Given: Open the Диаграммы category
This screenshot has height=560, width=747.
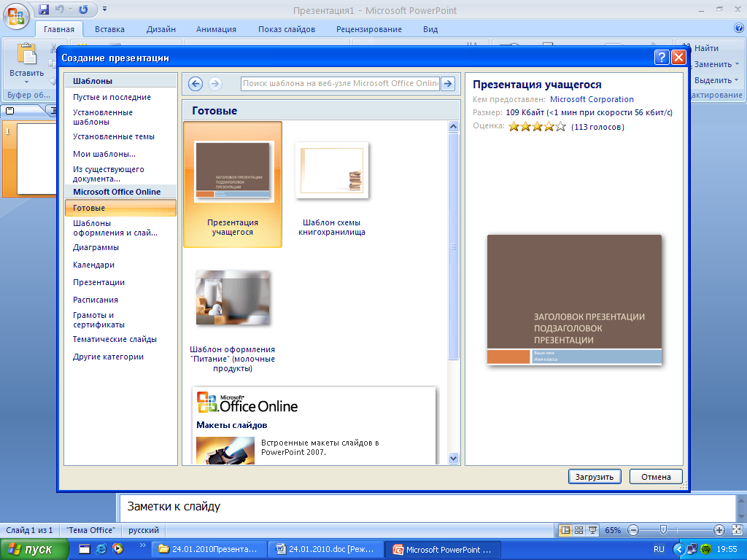Looking at the screenshot, I should pyautogui.click(x=96, y=248).
